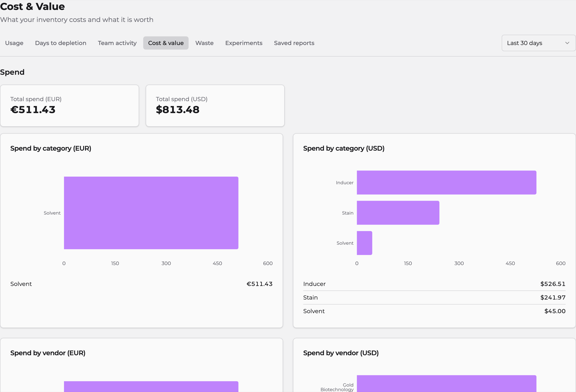
Task: Open the Last 30 days dropdown
Action: (539, 43)
